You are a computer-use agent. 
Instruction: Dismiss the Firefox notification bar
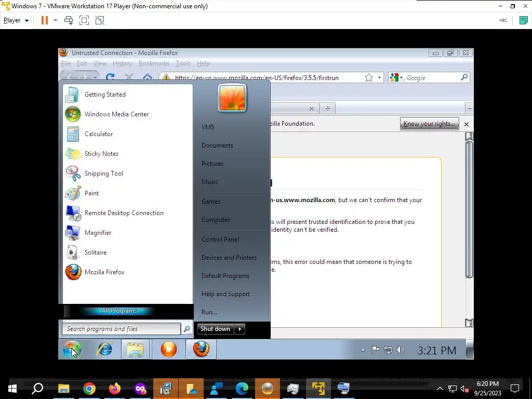(x=467, y=124)
